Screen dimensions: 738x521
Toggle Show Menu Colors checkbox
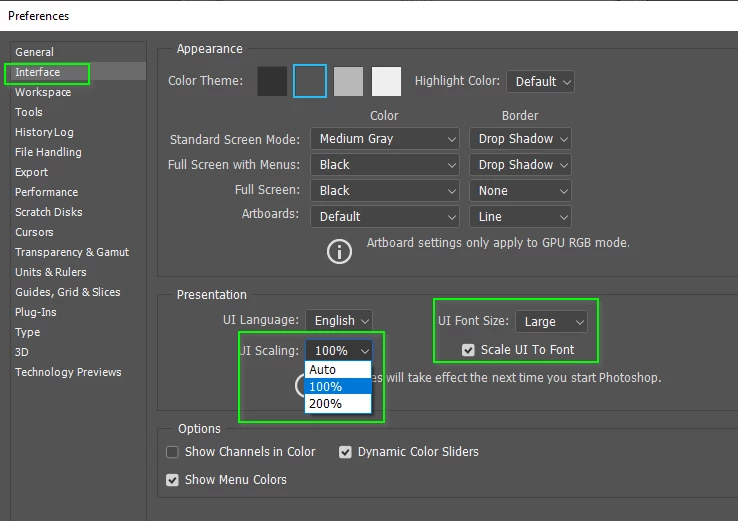coord(172,480)
